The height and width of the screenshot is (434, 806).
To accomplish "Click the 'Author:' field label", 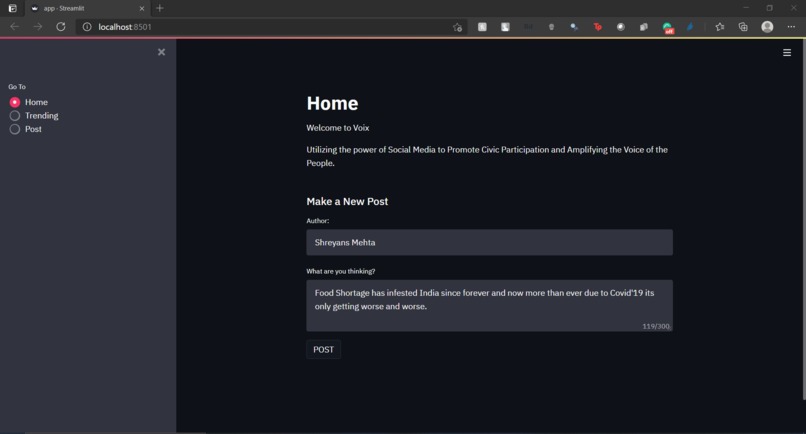I will 318,221.
